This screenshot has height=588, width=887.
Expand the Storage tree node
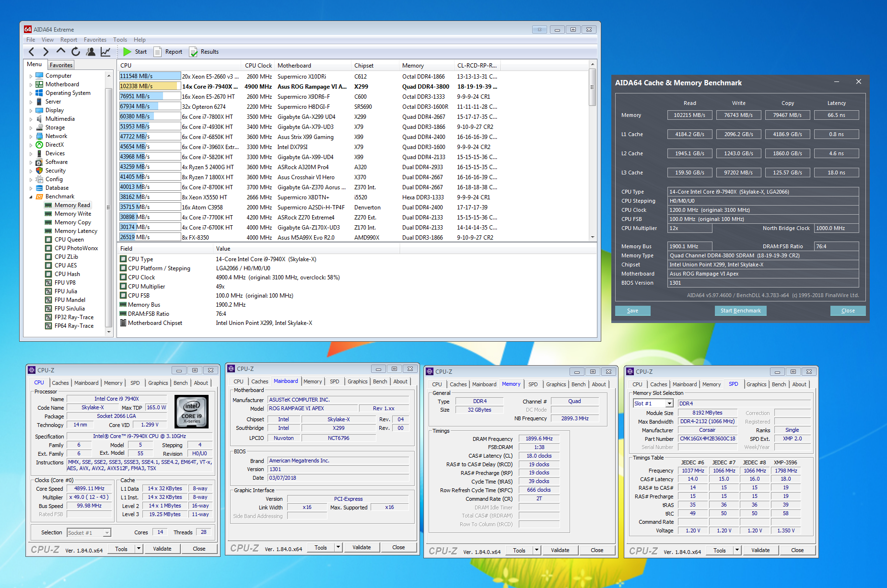click(x=31, y=128)
